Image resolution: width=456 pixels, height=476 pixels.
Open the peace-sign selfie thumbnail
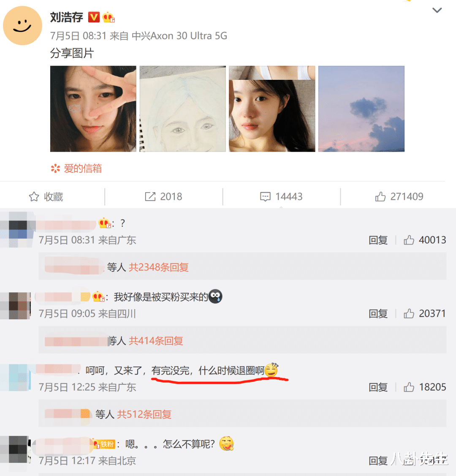click(x=93, y=109)
